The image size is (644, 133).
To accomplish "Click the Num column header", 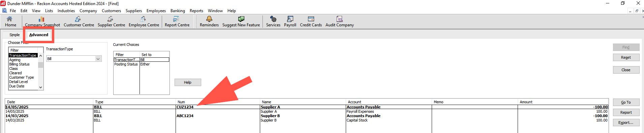I will (218, 102).
